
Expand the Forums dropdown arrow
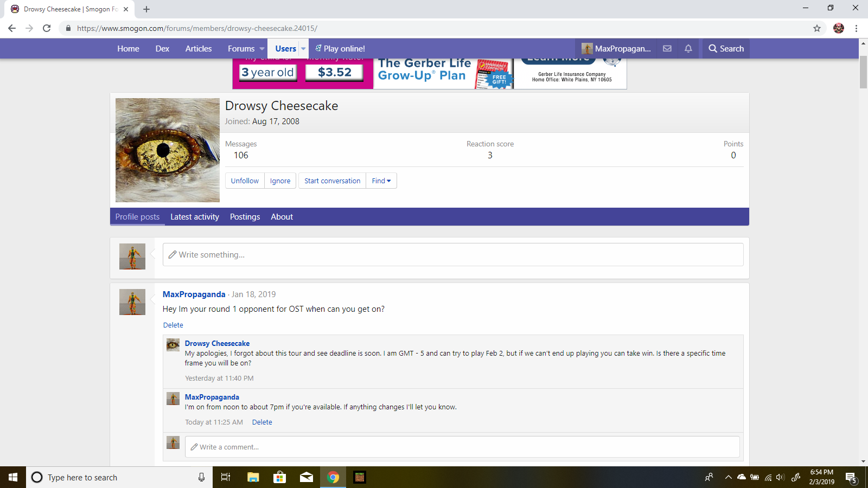(x=262, y=49)
